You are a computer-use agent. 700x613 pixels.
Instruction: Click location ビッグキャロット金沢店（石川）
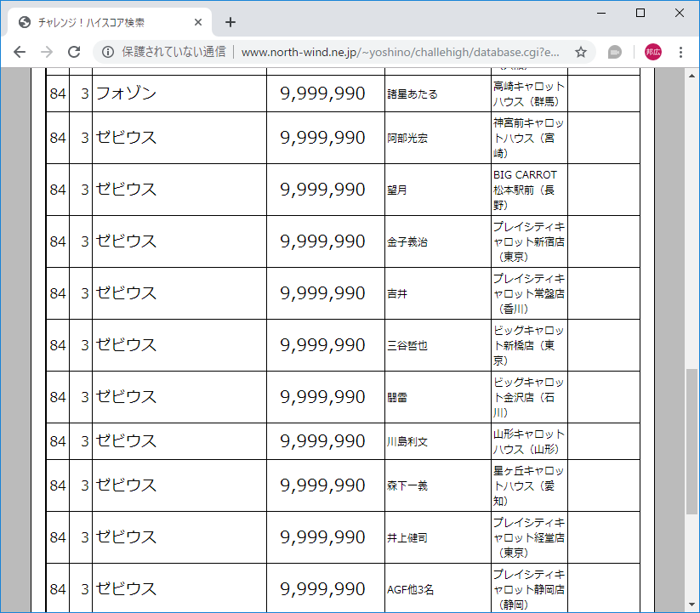coord(529,396)
